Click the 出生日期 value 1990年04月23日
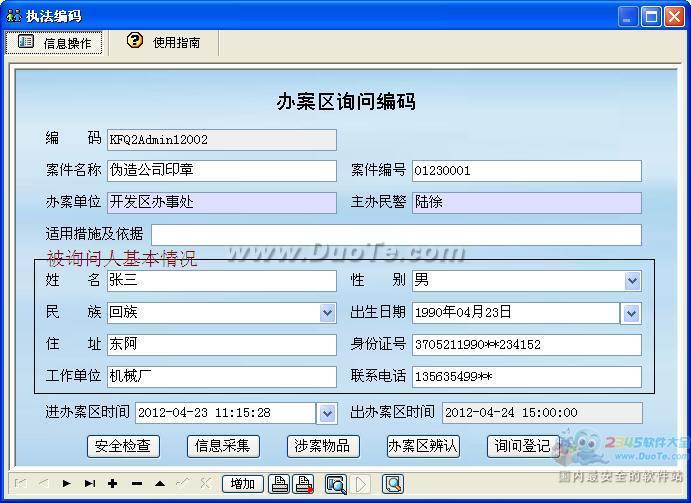Viewport: 691px width, 503px height. point(463,313)
